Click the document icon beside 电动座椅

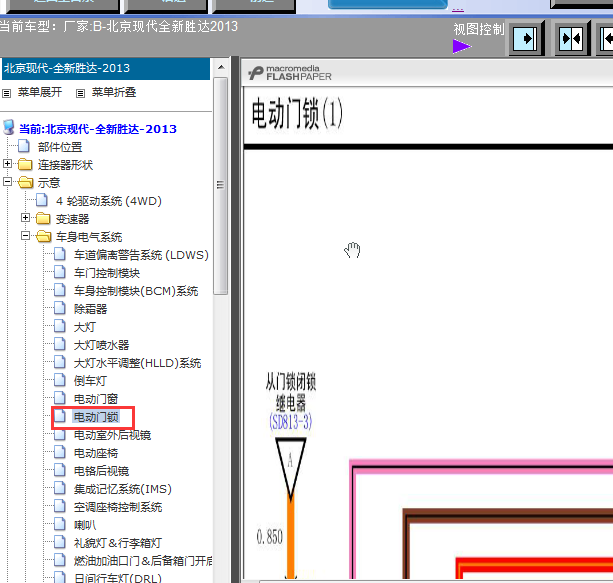59,452
